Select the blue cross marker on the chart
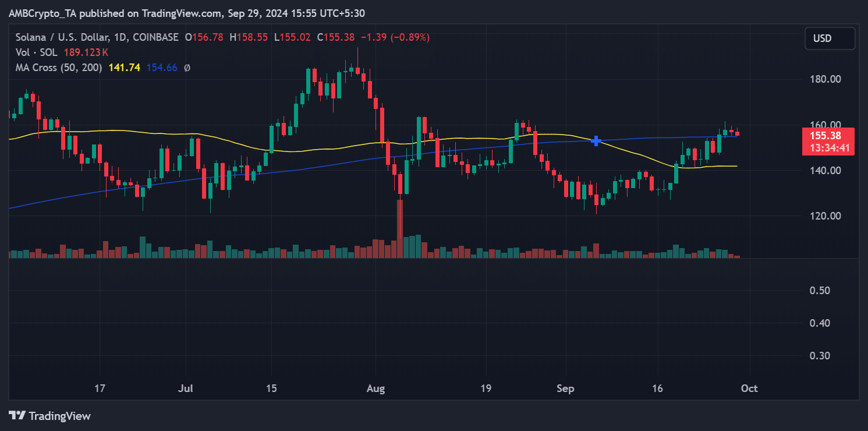The height and width of the screenshot is (431, 868). [x=596, y=141]
